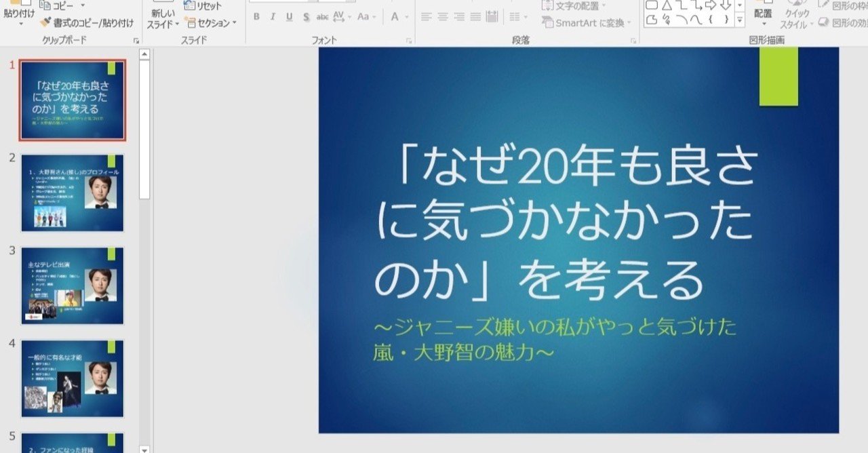
Task: Select the rectangle shape tool
Action: click(x=652, y=5)
